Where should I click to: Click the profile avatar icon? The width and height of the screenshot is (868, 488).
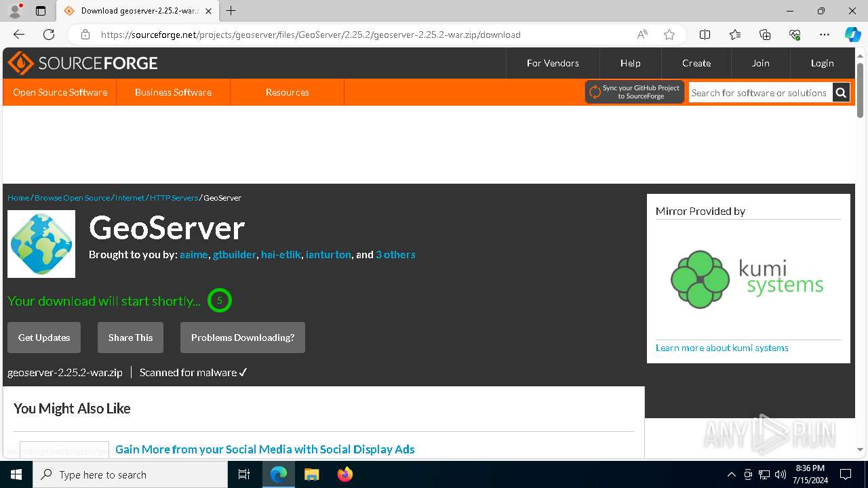tap(15, 11)
